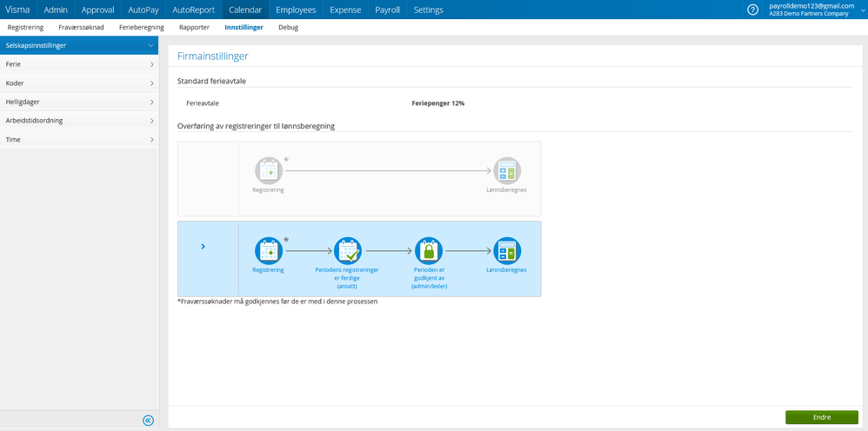Screen dimensions: 868x431
Task: Open the help question mark icon
Action: click(x=753, y=10)
